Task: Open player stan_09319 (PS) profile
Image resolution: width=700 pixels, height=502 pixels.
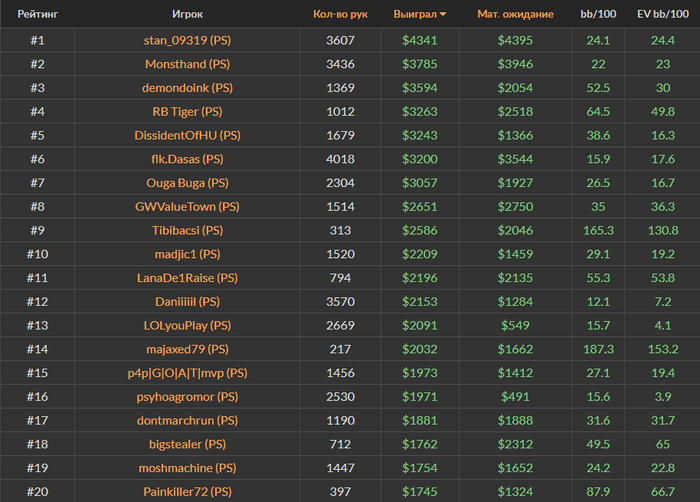Action: pos(187,41)
